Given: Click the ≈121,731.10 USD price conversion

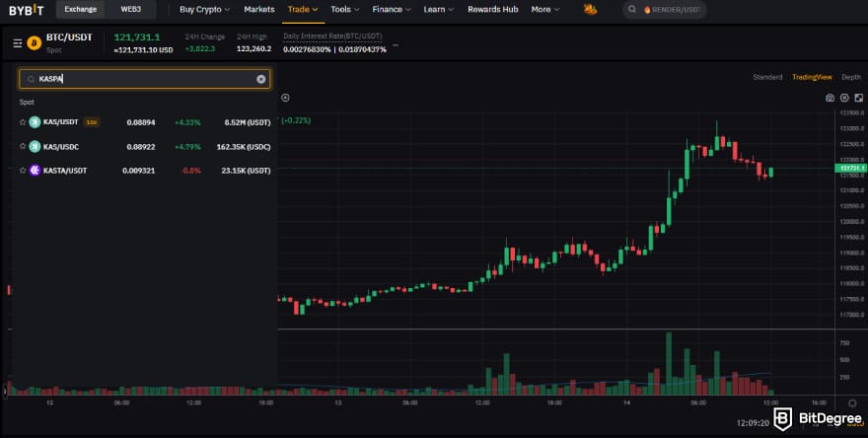Looking at the screenshot, I should pyautogui.click(x=143, y=50).
